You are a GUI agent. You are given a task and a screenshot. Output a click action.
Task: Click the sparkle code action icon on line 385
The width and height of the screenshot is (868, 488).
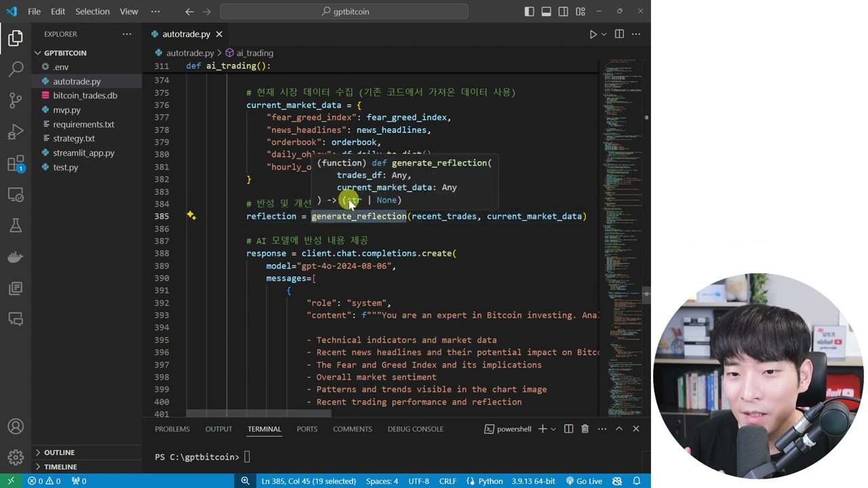point(191,216)
